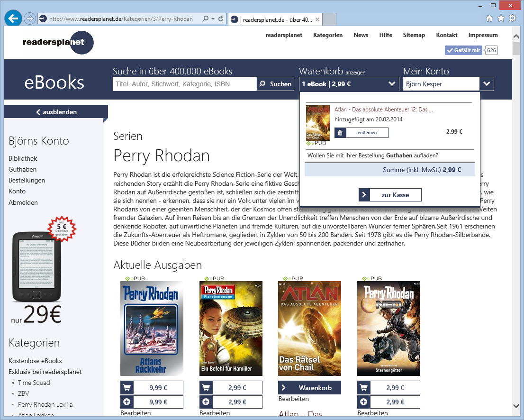Open Atlans Rückkehr book cover

152,329
